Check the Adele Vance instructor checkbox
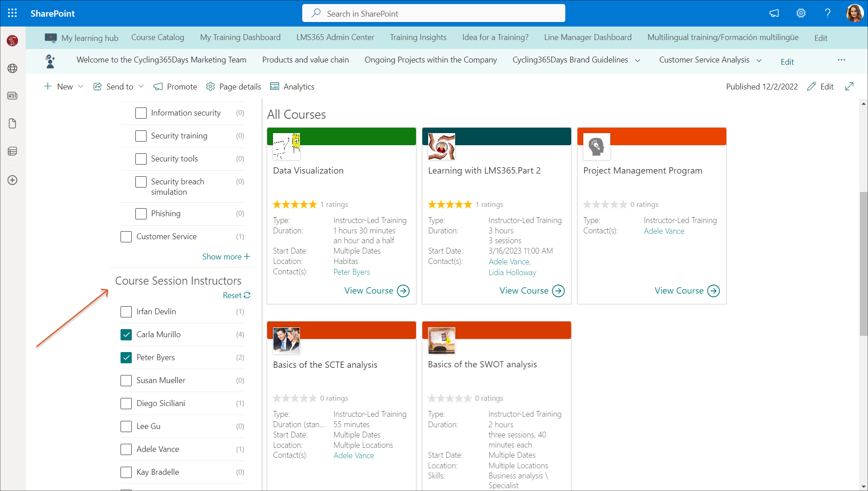 point(126,449)
